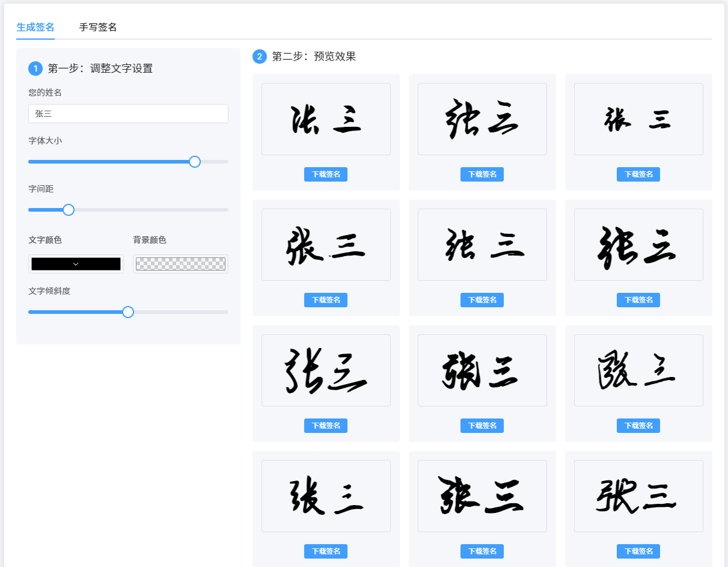
Task: Download the first signature style
Action: point(325,174)
